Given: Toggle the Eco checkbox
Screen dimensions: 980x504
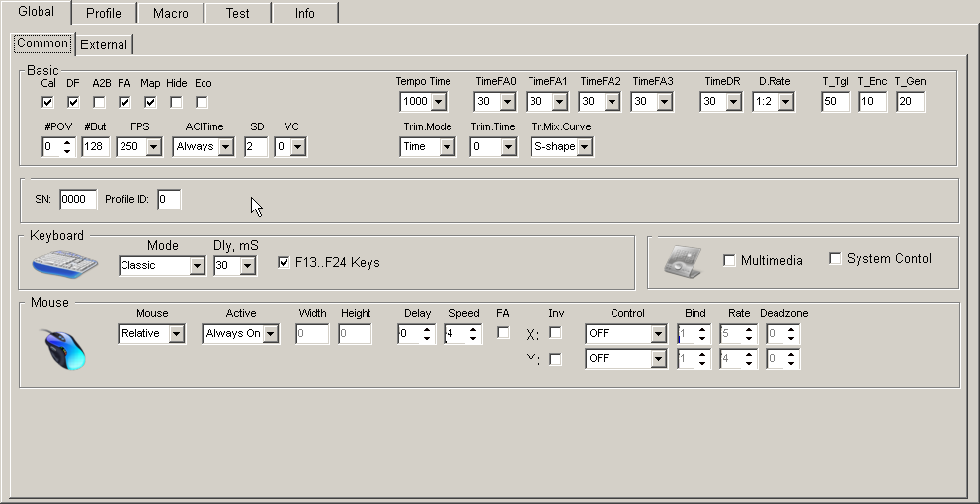Looking at the screenshot, I should coord(202,102).
